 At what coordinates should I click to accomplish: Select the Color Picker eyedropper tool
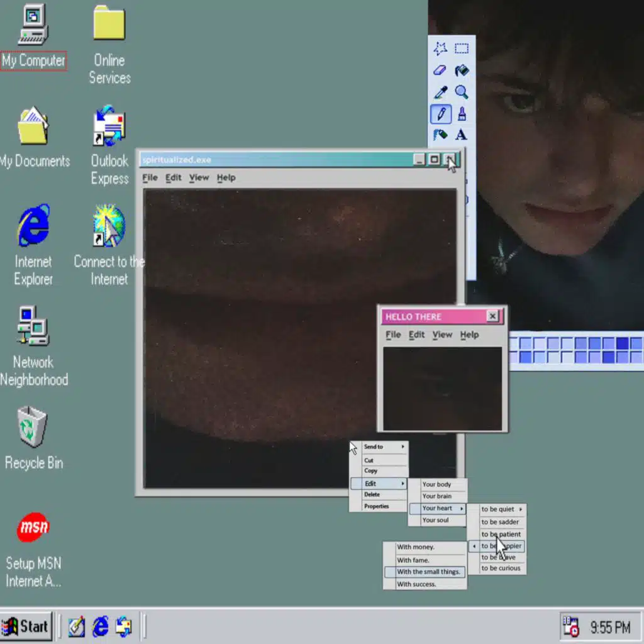441,92
